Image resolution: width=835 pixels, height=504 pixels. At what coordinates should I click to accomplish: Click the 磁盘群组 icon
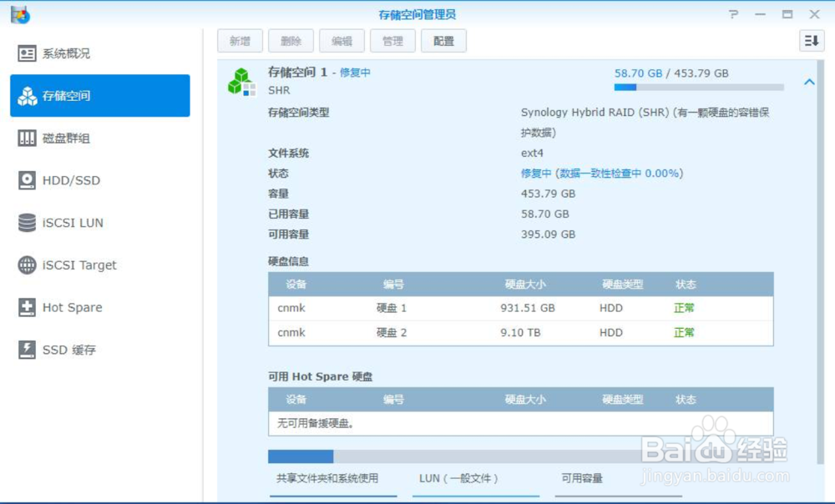[27, 139]
